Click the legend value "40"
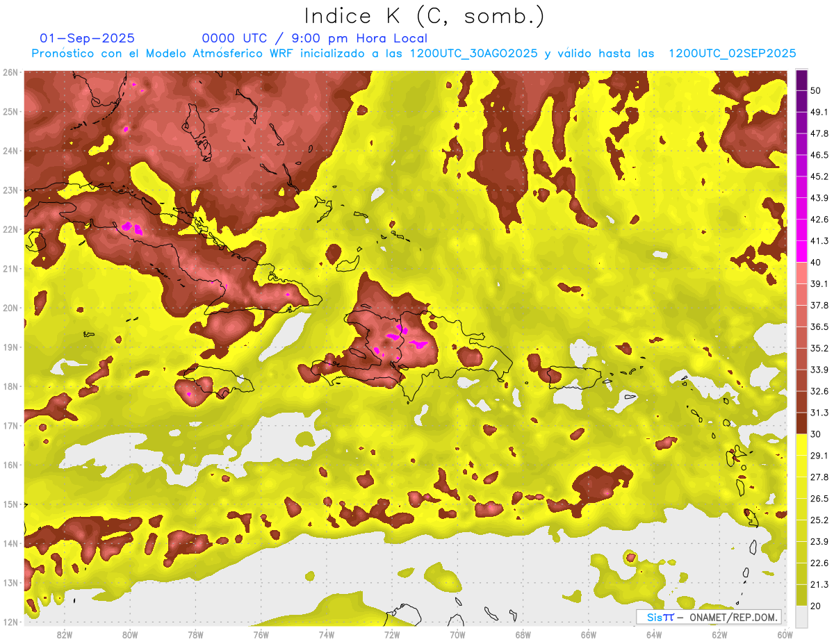This screenshot has width=834, height=644. click(x=816, y=262)
